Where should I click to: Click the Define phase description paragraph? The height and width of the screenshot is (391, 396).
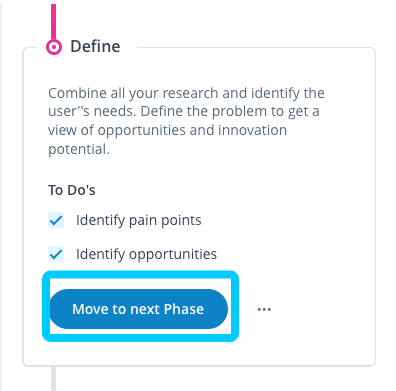click(x=186, y=121)
